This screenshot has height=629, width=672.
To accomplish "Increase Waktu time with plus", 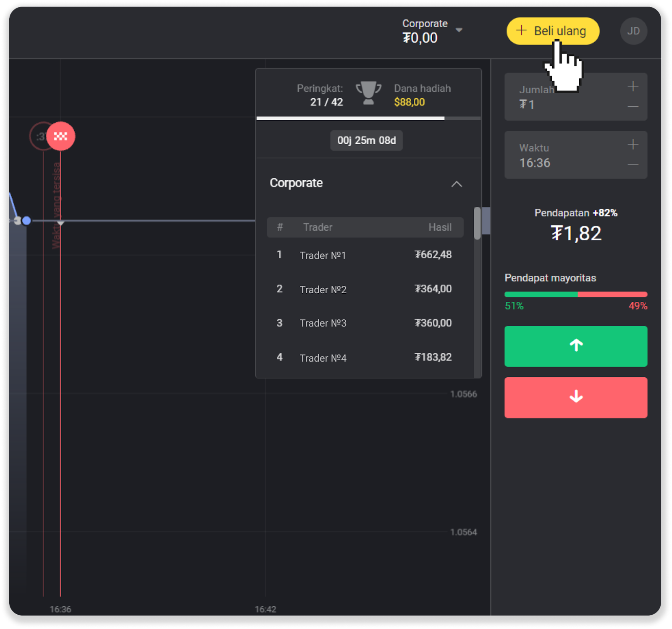I will [x=633, y=145].
